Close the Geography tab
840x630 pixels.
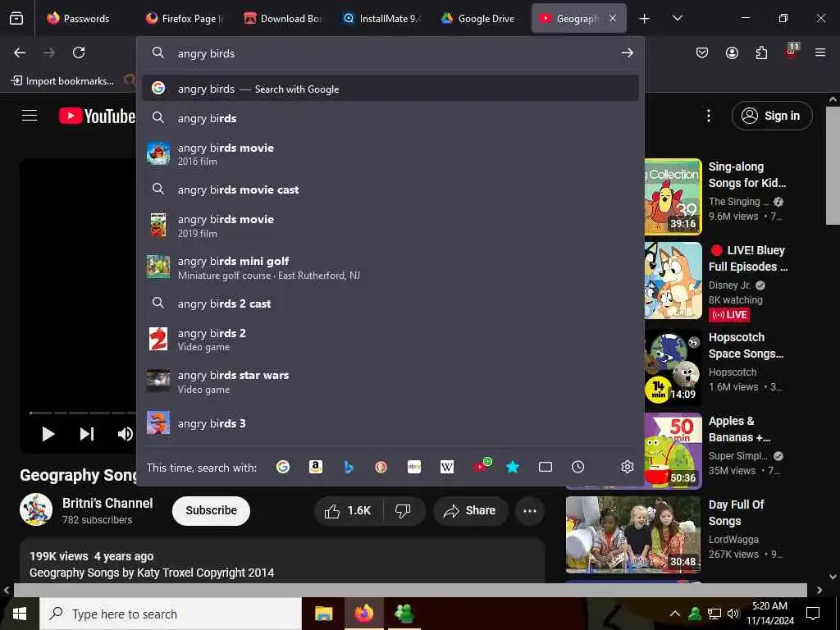pos(613,18)
